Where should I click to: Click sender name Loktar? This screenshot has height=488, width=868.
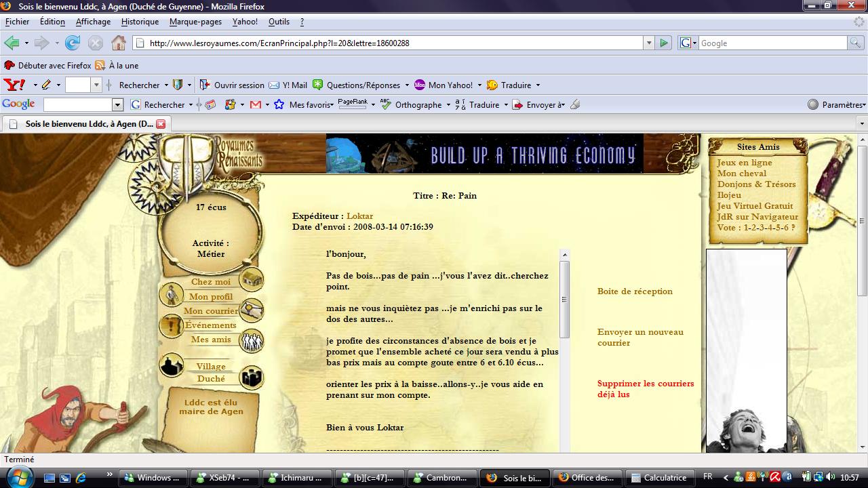[x=359, y=216]
